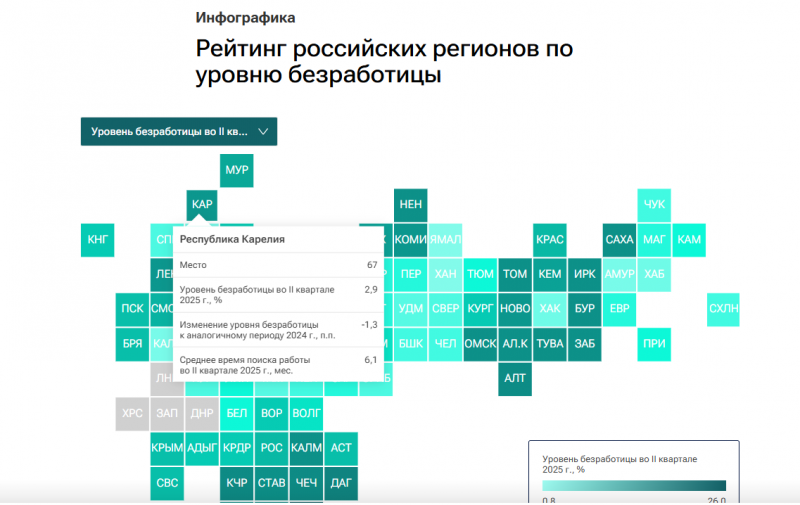Click the КАМ region tile

tap(689, 240)
